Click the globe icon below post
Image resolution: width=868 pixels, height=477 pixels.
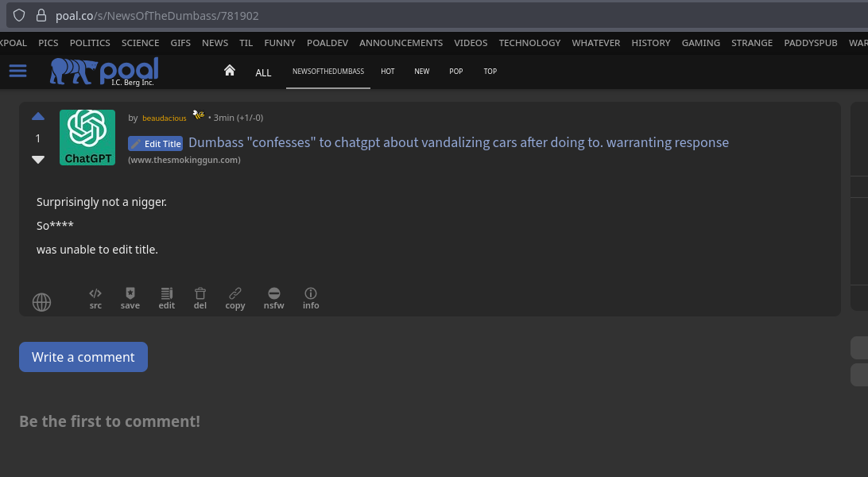click(x=41, y=302)
